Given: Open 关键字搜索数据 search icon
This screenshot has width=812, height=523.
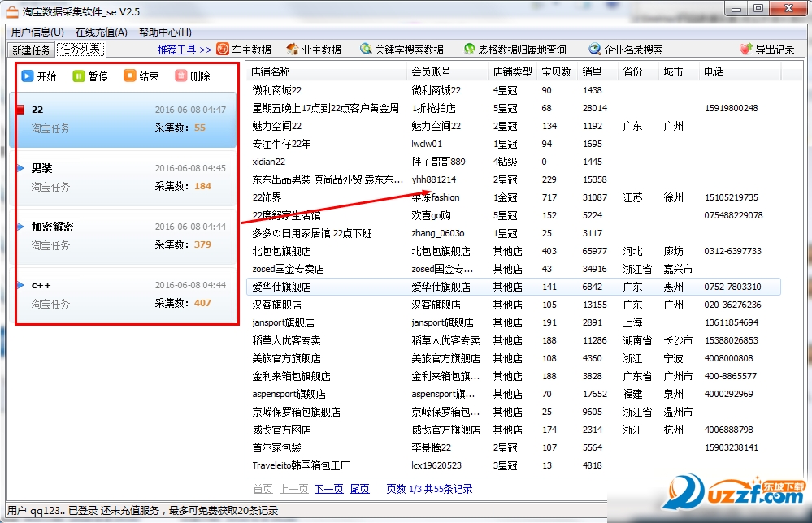Looking at the screenshot, I should [x=366, y=50].
